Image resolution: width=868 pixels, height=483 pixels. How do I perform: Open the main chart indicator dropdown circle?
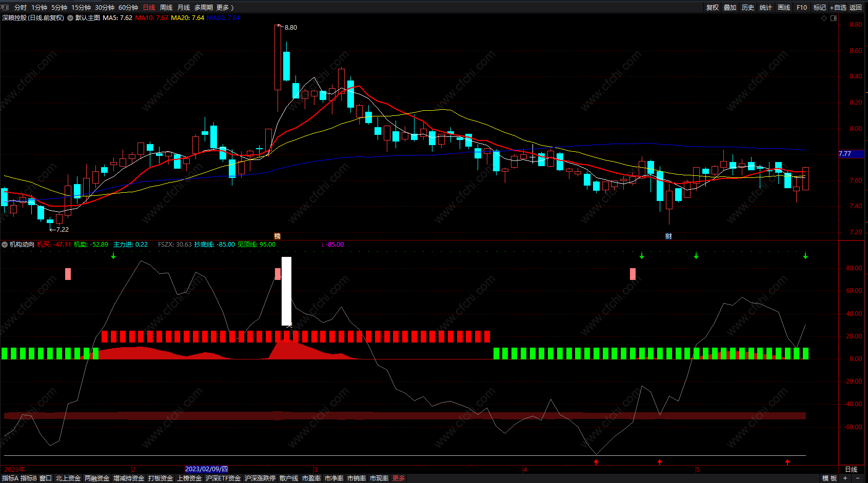(x=70, y=18)
